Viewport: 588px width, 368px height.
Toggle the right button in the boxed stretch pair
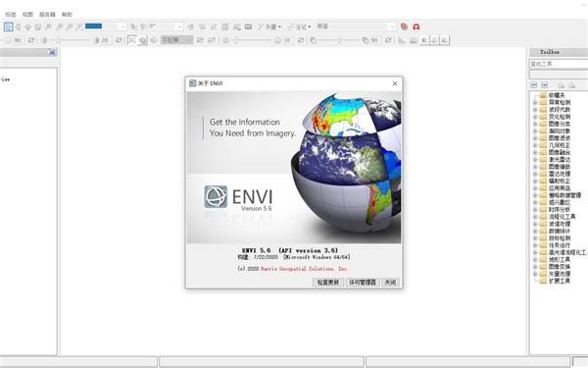(x=142, y=40)
